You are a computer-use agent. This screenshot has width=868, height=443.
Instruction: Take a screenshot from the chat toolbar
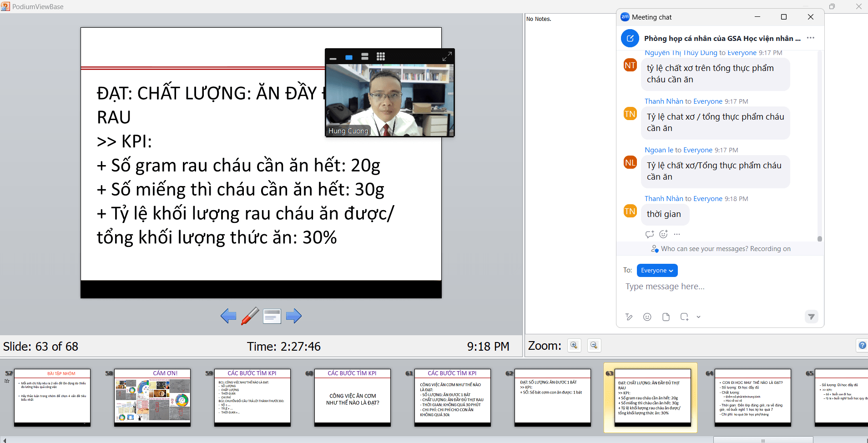point(684,317)
